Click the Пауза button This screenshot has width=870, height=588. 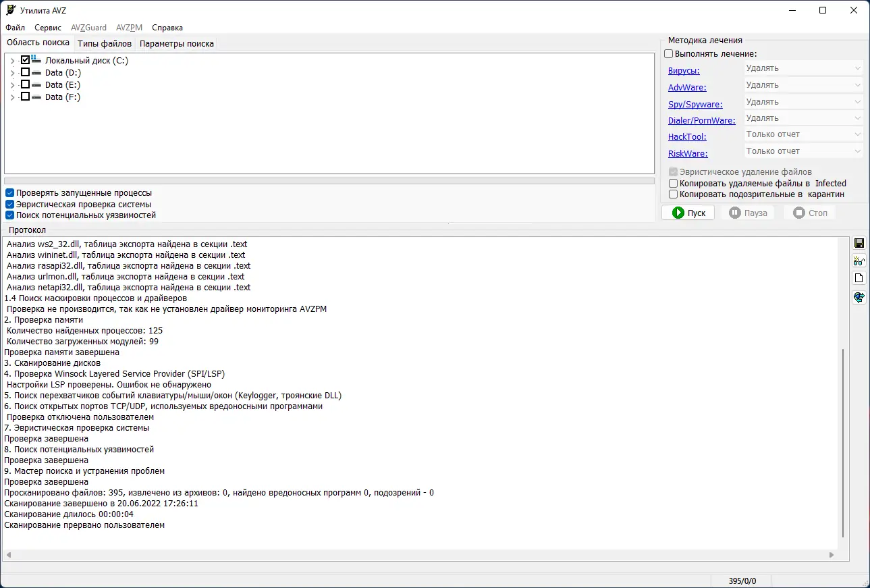tap(749, 213)
